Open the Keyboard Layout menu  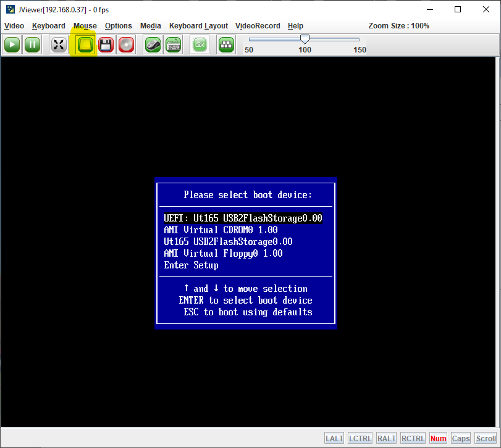coord(198,26)
